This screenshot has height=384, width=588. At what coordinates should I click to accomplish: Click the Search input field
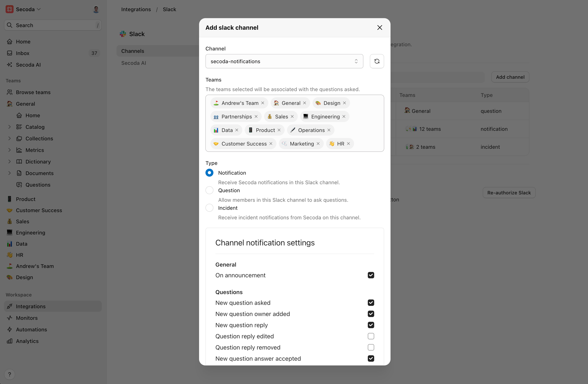(53, 25)
